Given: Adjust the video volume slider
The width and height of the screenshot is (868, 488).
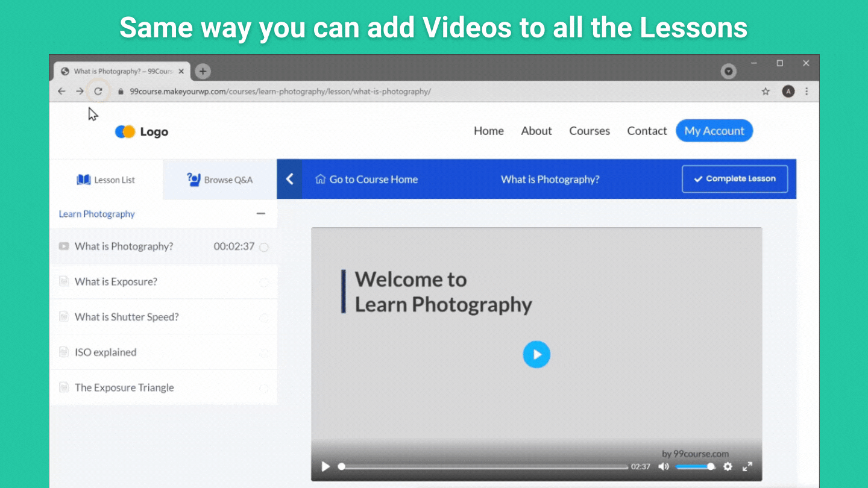Looking at the screenshot, I should 694,466.
